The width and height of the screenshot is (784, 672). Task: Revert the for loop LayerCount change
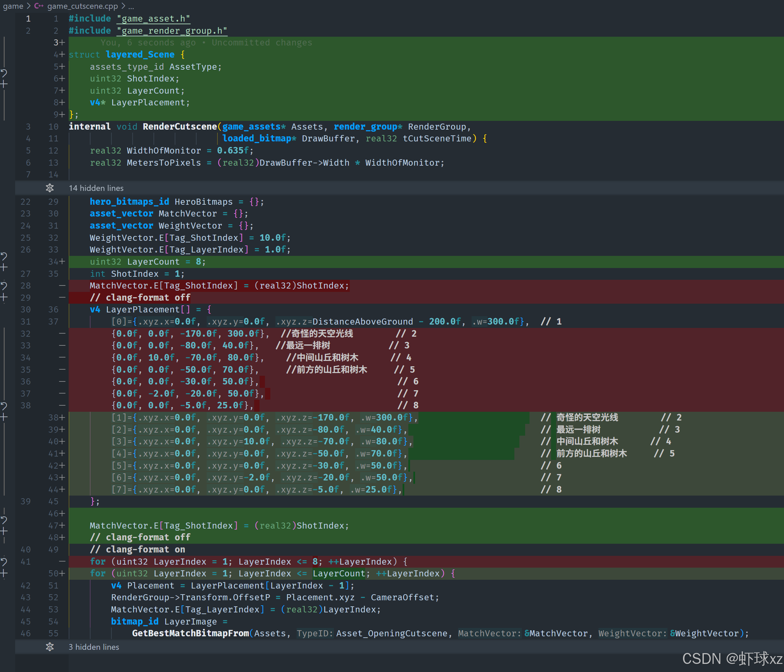point(4,562)
